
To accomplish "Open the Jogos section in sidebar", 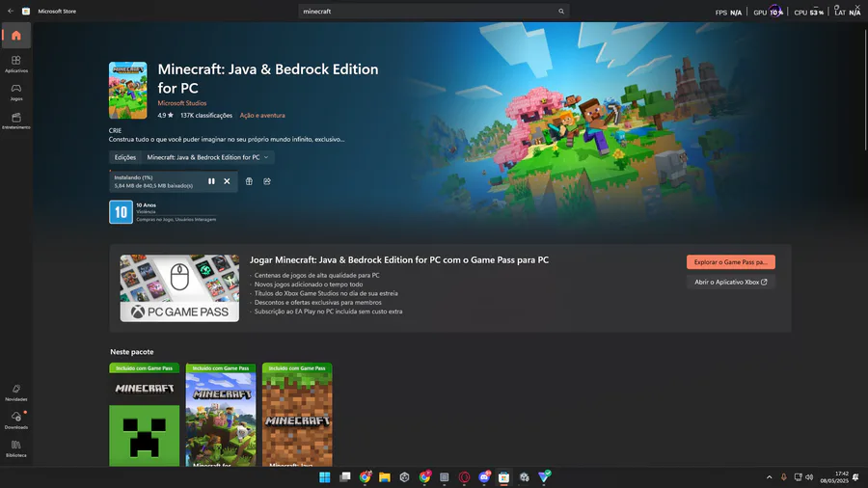I will pyautogui.click(x=16, y=92).
